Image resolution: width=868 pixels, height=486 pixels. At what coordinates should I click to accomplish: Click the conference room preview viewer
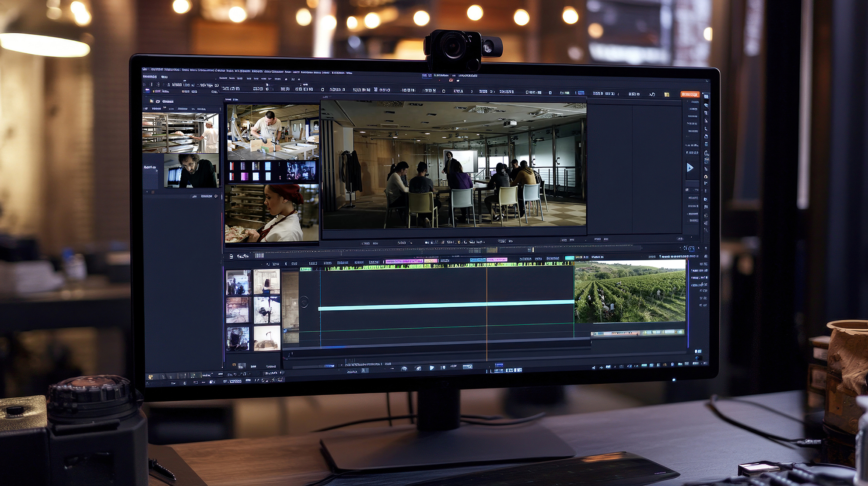coord(454,165)
